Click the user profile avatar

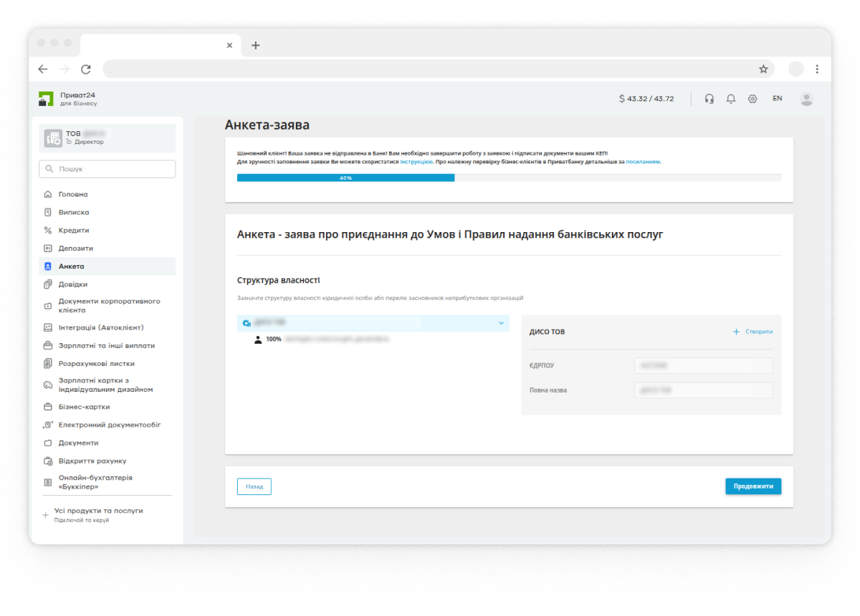[806, 99]
